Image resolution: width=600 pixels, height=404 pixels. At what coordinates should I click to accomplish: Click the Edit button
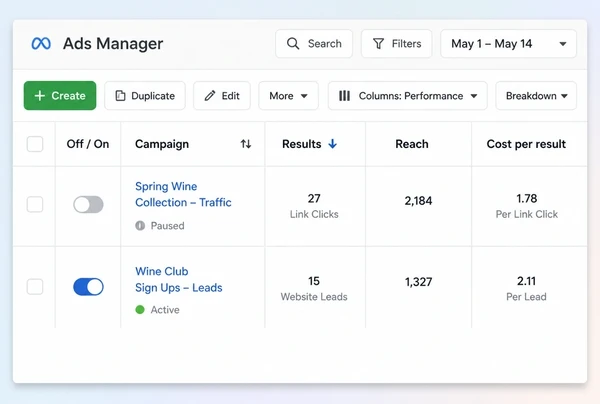pos(222,96)
